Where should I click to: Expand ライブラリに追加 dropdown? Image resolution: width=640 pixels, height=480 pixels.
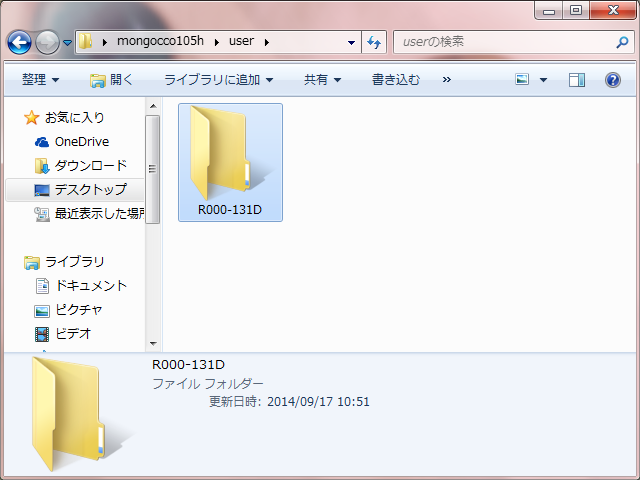218,79
